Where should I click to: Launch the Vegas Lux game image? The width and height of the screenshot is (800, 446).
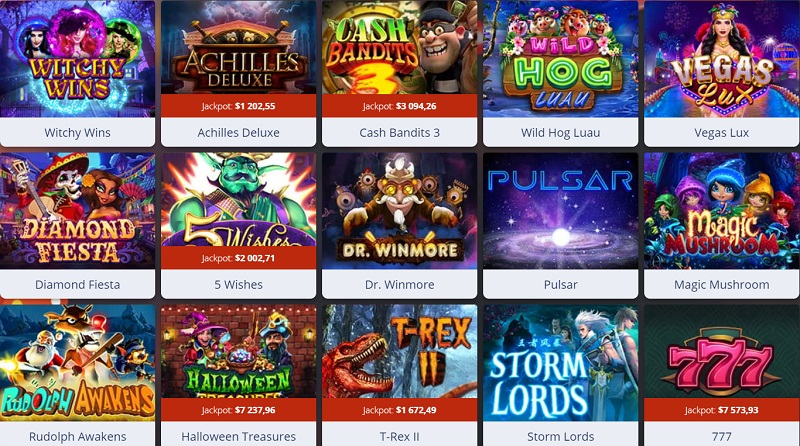point(721,59)
